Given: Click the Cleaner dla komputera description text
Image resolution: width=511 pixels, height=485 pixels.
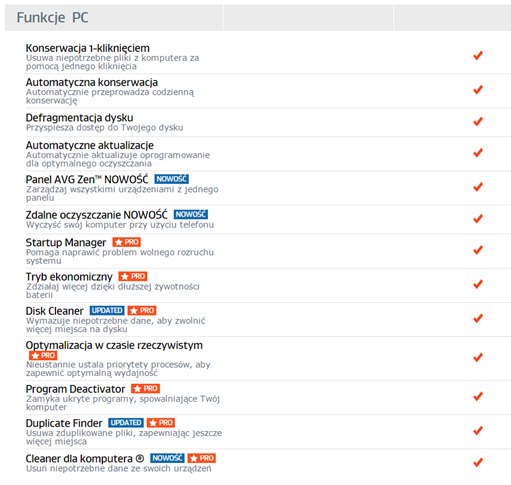Looking at the screenshot, I should [x=119, y=469].
